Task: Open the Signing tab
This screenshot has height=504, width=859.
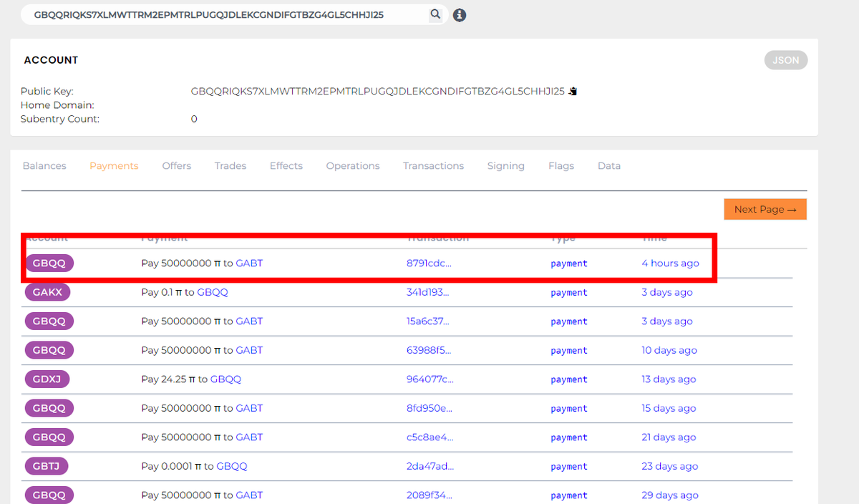Action: 506,166
